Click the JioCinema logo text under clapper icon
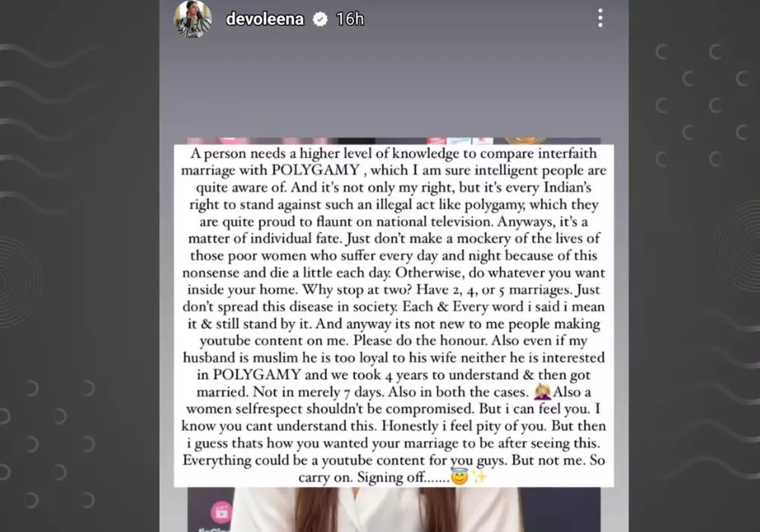This screenshot has height=532, width=760. (x=214, y=529)
